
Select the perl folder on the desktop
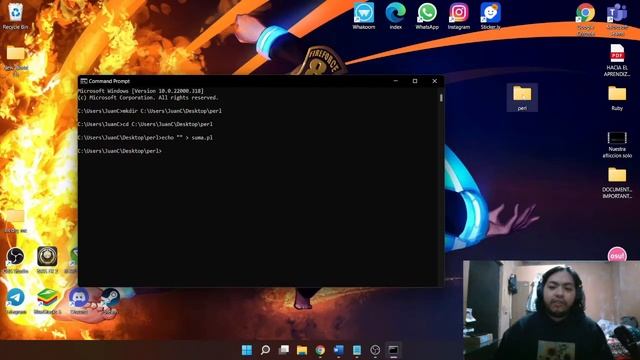tap(522, 98)
